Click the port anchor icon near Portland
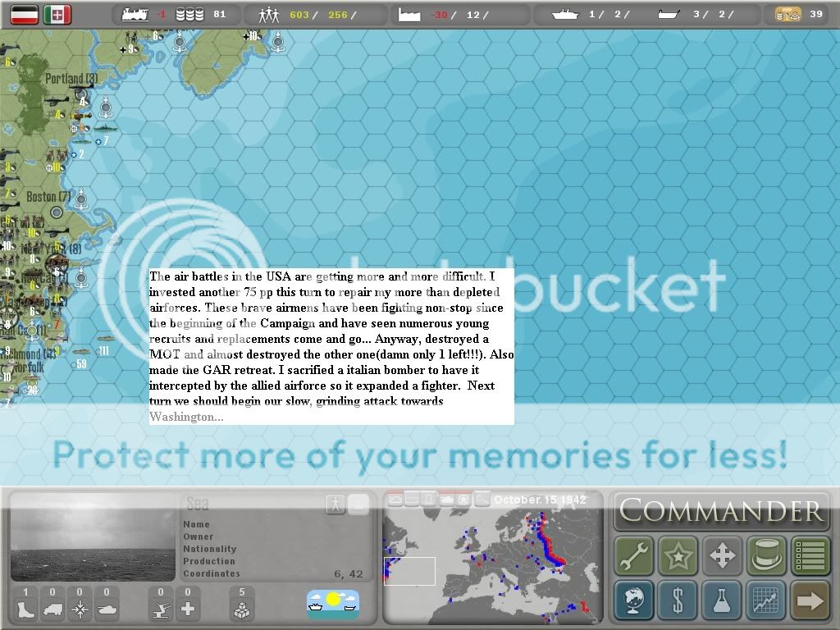 point(106,107)
